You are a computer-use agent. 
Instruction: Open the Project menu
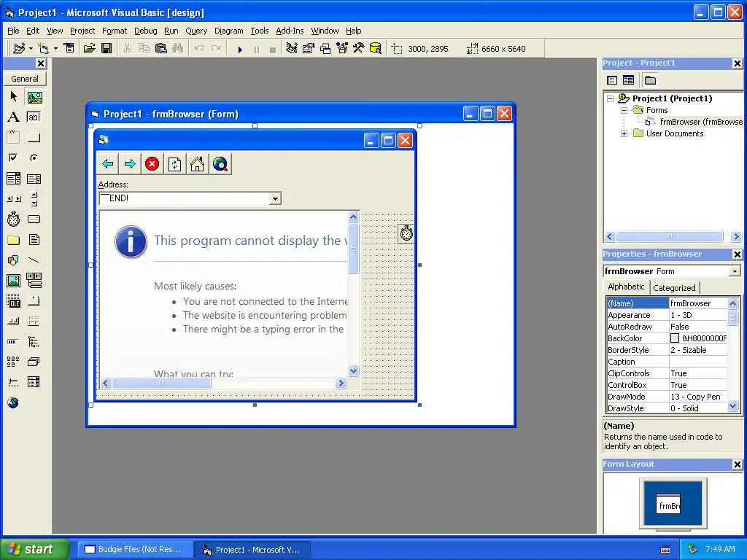[82, 31]
